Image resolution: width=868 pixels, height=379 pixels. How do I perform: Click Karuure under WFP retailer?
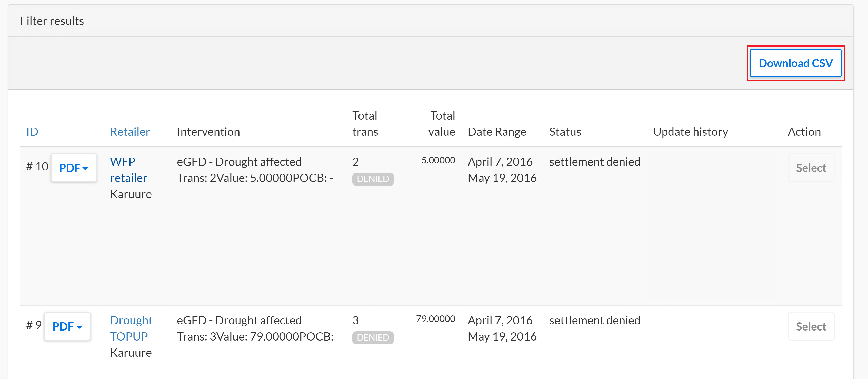coord(131,194)
